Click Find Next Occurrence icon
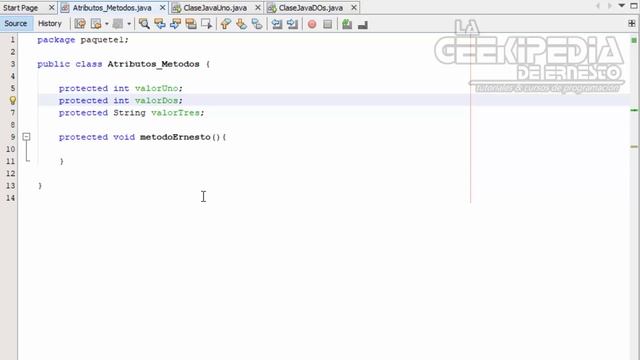 [x=175, y=24]
